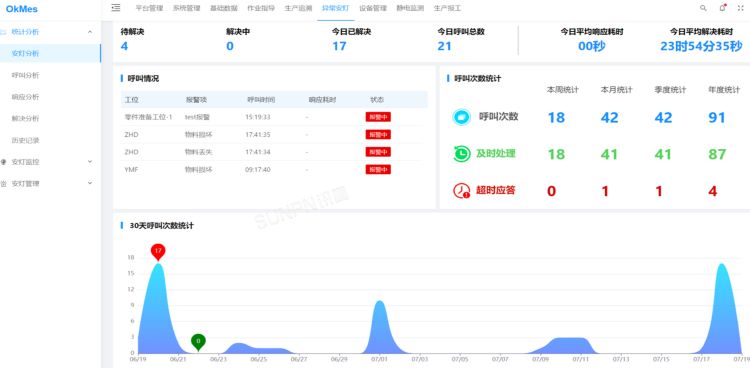750x368 pixels.
Task: Toggle fullscreen with the expand icon
Action: [x=741, y=8]
